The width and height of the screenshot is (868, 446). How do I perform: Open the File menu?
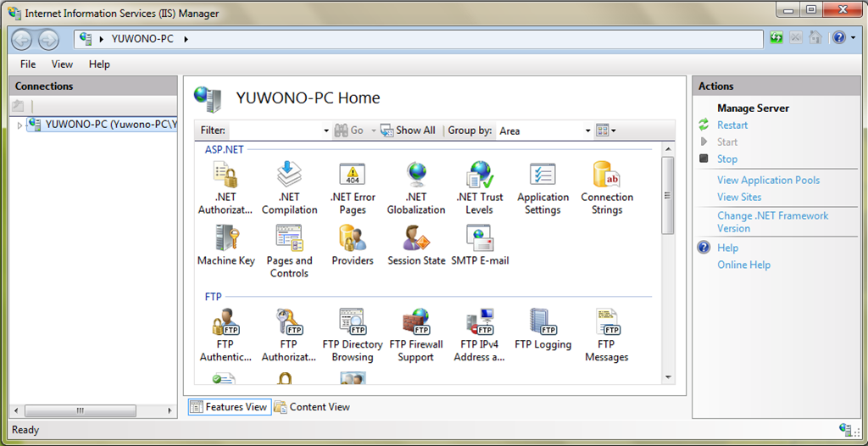28,64
